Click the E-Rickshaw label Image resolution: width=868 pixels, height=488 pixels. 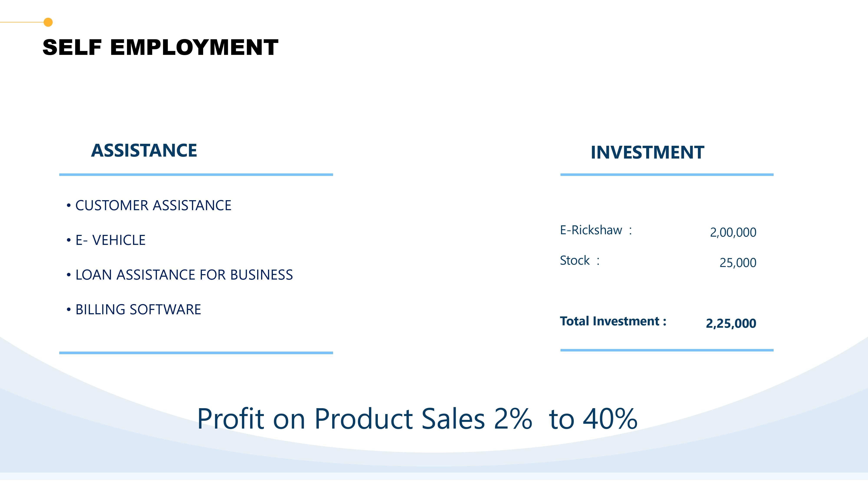click(591, 230)
